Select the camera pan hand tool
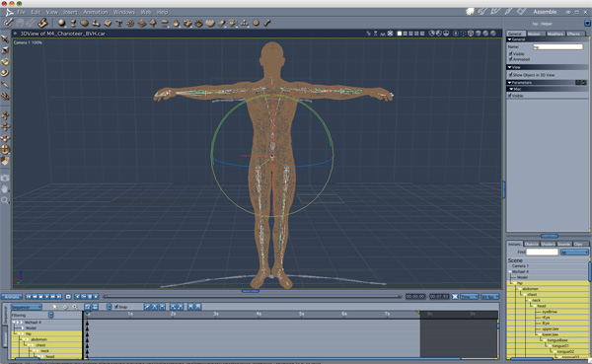The width and height of the screenshot is (592, 364). (x=5, y=188)
